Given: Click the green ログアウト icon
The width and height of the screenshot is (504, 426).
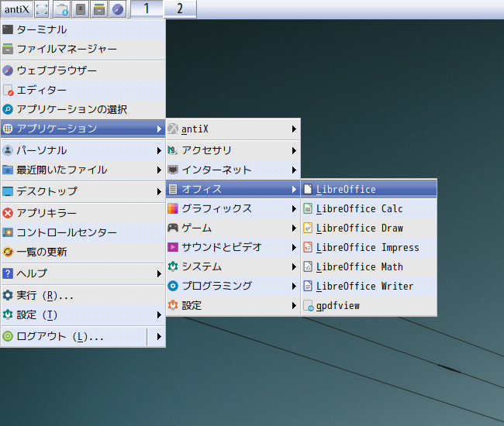Looking at the screenshot, I should tap(8, 336).
